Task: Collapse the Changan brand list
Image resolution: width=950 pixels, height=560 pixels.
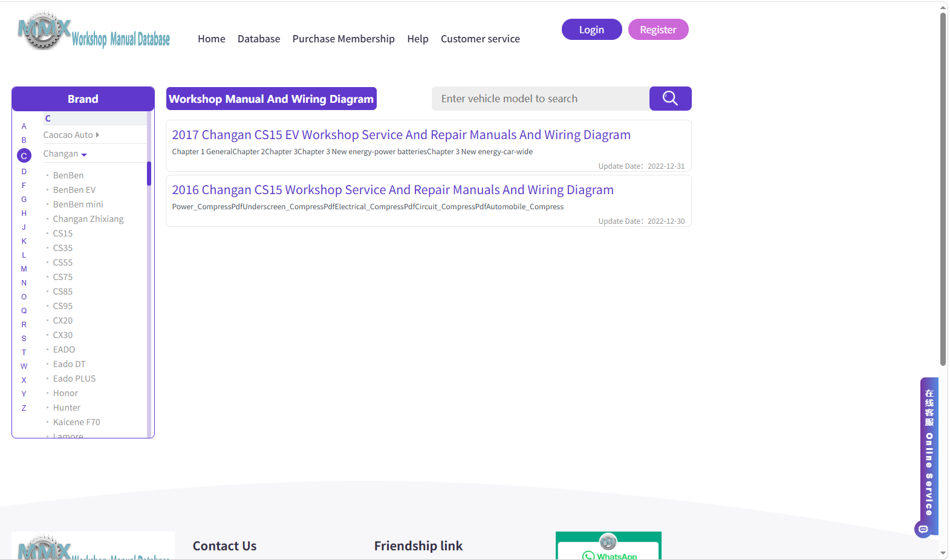Action: click(65, 154)
